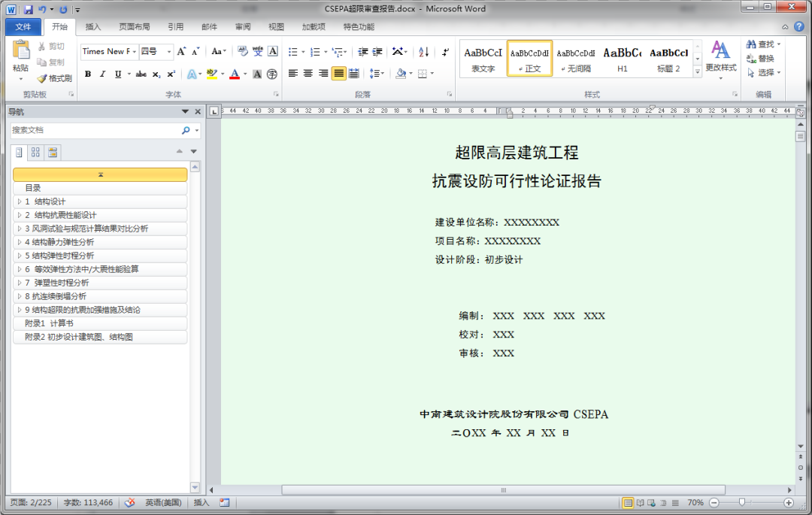
Task: Expand heading '7 弹塑性时程分析'
Action: click(19, 283)
